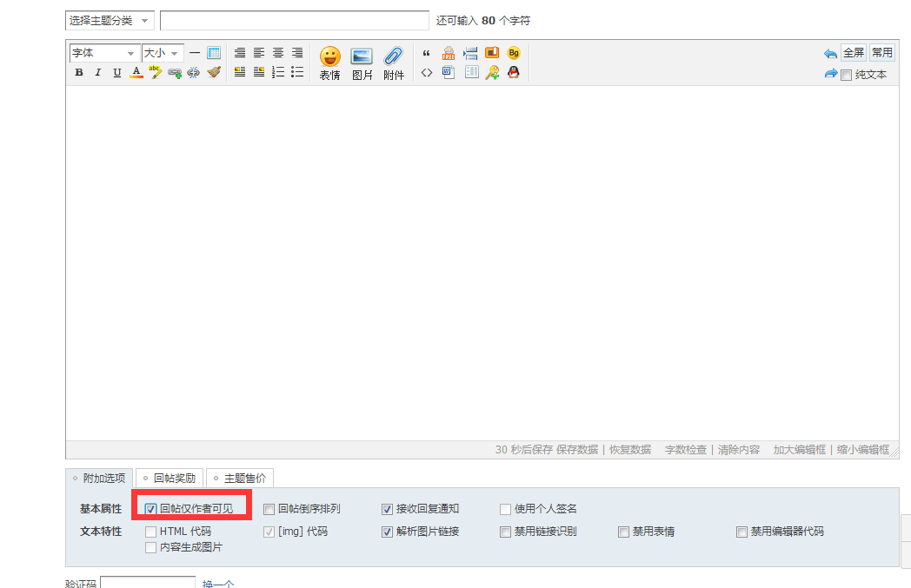Insert a hyperlink with the chain-plus icon
911x588 pixels.
175,73
